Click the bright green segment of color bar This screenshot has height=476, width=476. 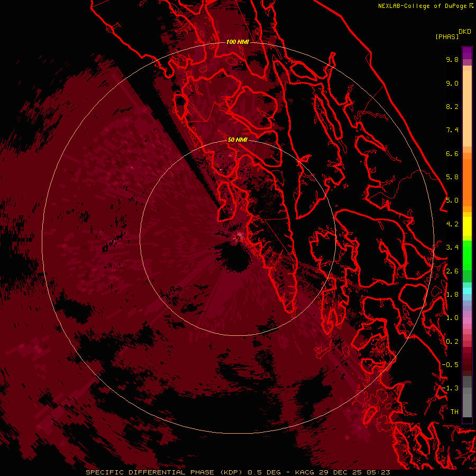467,255
